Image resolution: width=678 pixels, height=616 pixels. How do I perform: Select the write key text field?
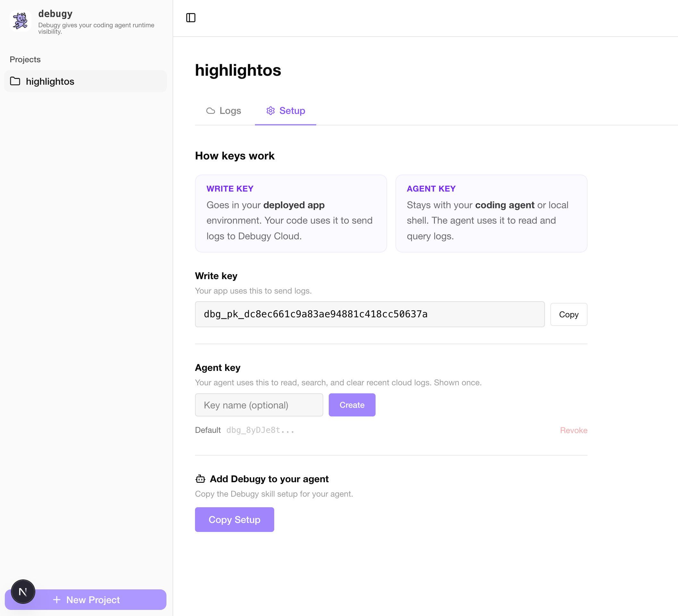pos(369,314)
